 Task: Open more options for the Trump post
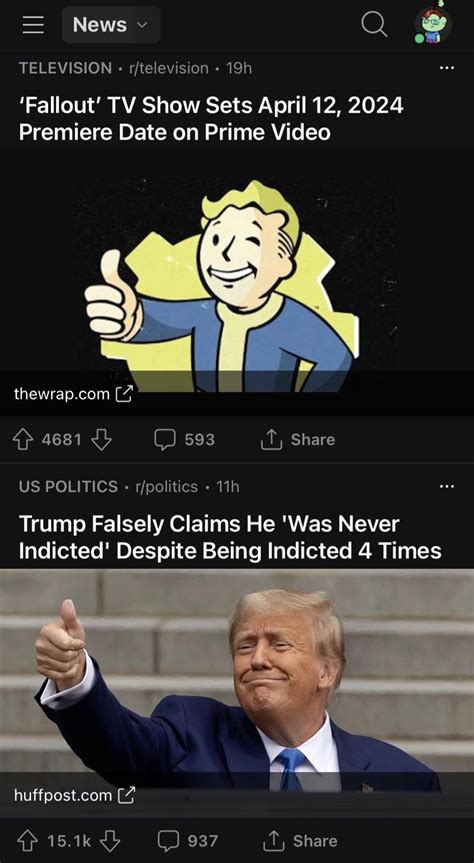click(x=447, y=486)
